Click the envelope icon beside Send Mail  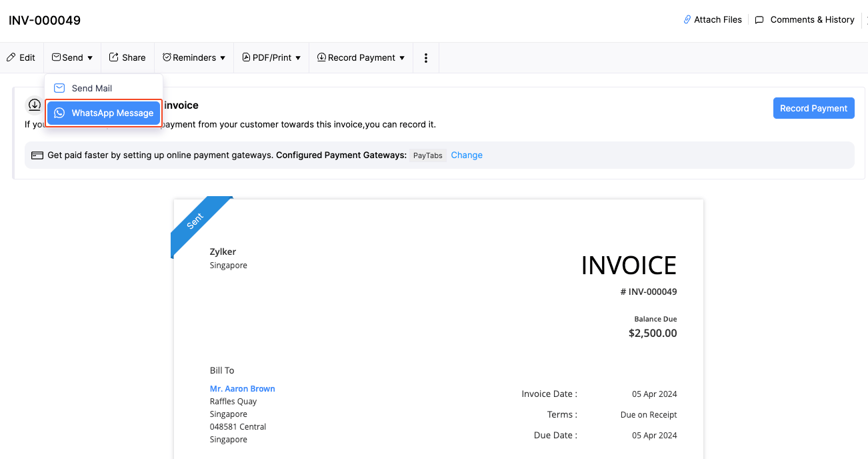pyautogui.click(x=59, y=88)
